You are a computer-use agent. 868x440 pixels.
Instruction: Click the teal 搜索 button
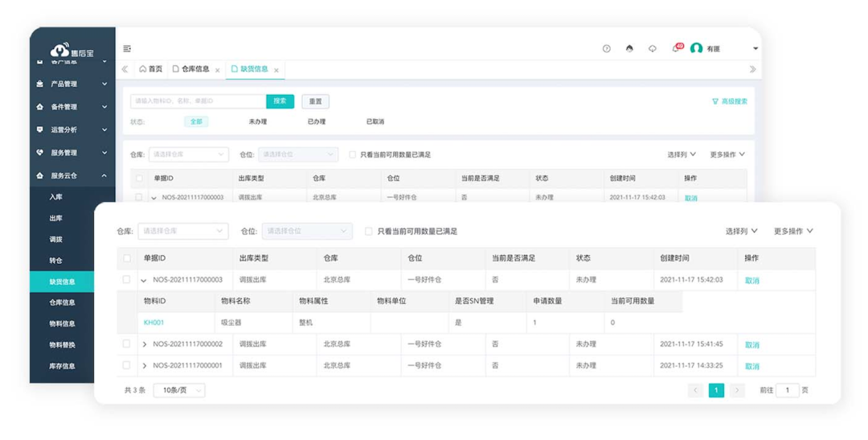point(280,101)
